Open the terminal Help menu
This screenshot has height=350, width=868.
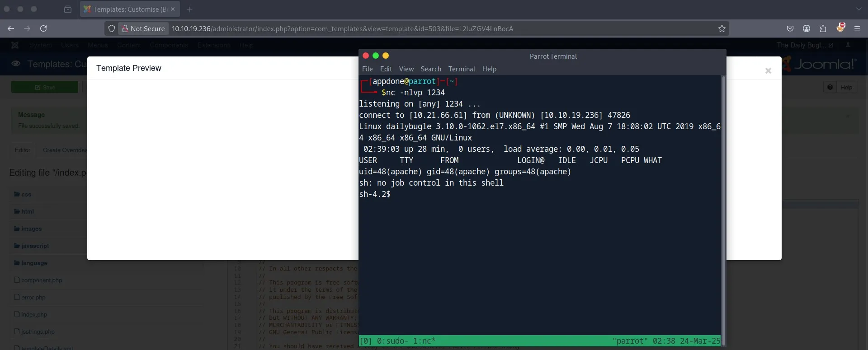(489, 69)
